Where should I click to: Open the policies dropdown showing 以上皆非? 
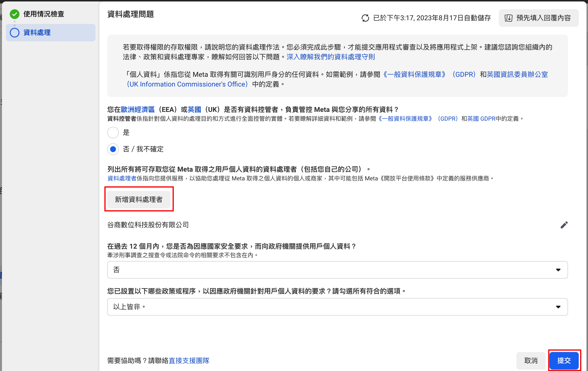coord(337,307)
